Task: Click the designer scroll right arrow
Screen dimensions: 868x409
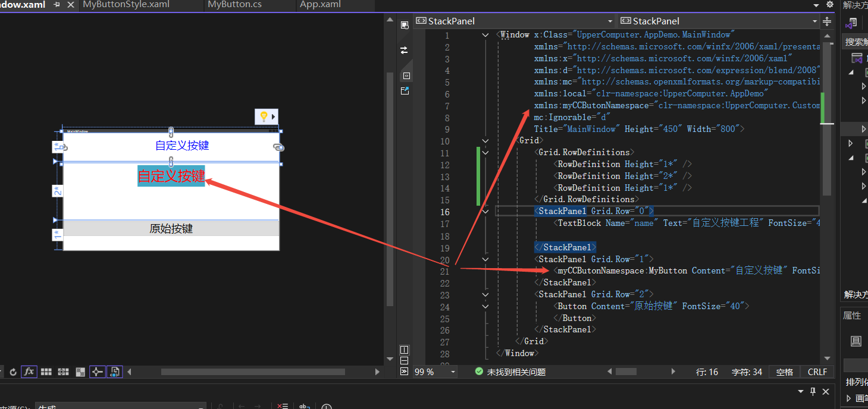Action: (377, 372)
